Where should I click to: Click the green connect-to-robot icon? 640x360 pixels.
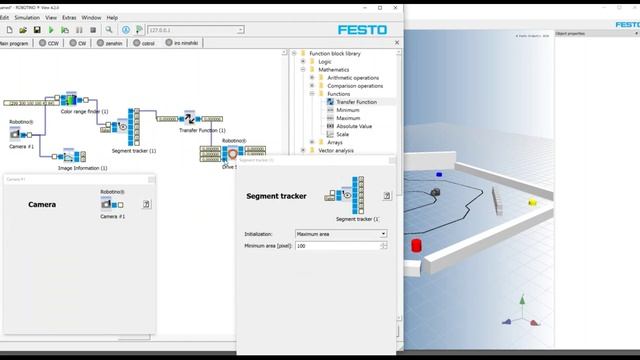click(139, 30)
